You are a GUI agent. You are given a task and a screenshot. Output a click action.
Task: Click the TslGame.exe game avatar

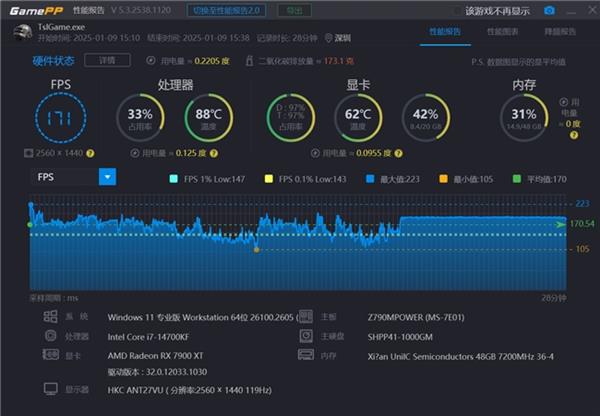19,32
